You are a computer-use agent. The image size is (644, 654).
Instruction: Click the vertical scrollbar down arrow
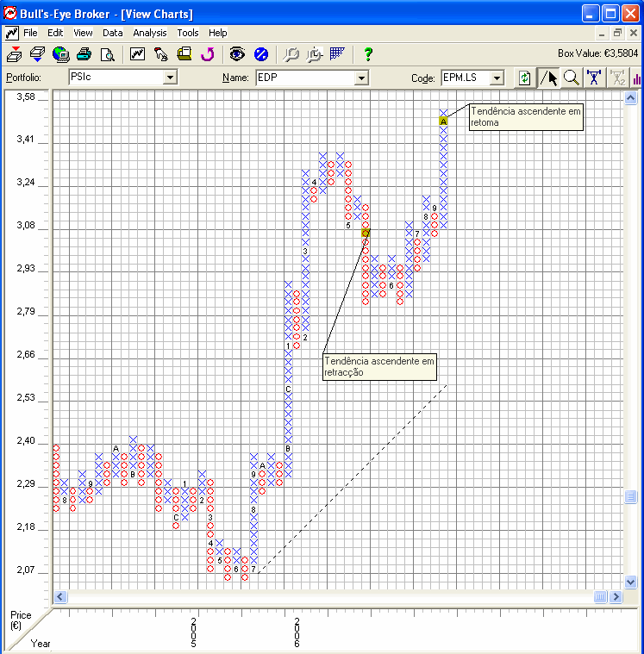tap(630, 582)
